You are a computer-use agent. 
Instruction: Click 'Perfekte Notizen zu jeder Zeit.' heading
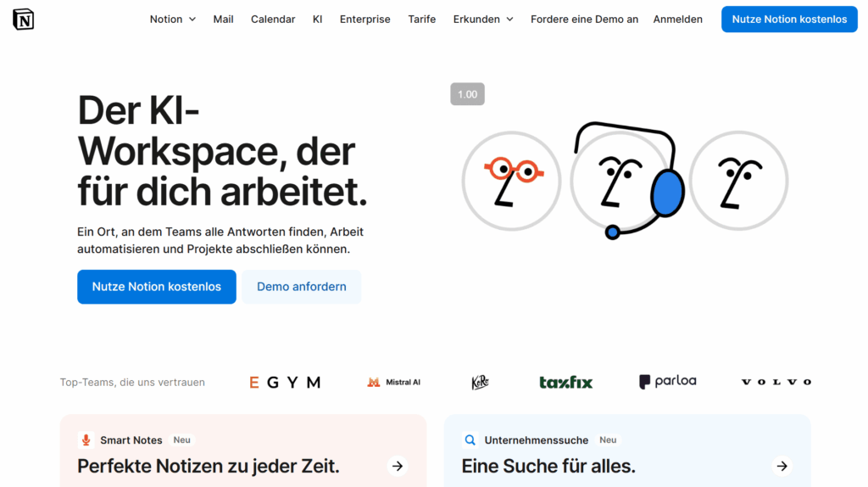tap(209, 467)
